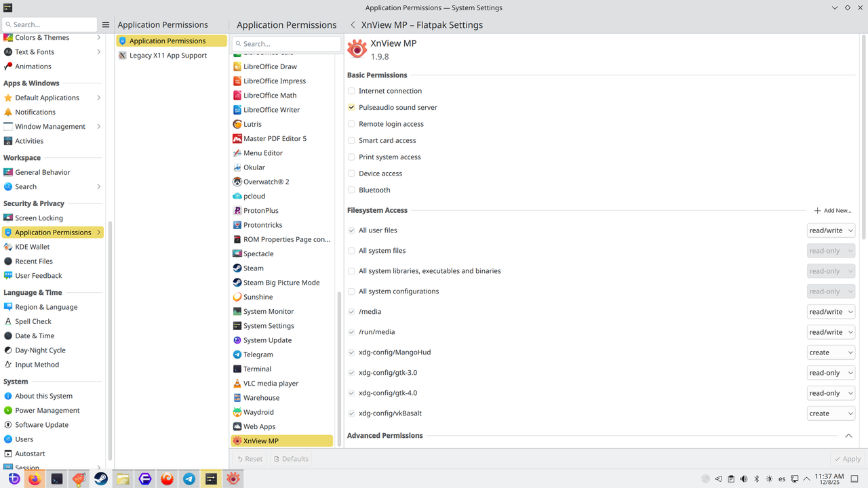Enable Remote login access
The height and width of the screenshot is (488, 868).
(x=351, y=124)
